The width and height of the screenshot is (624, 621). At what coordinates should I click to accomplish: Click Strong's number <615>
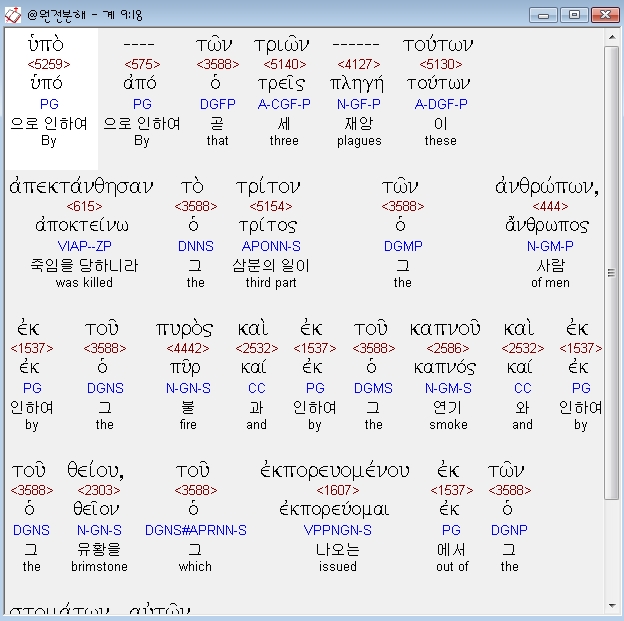click(x=84, y=206)
